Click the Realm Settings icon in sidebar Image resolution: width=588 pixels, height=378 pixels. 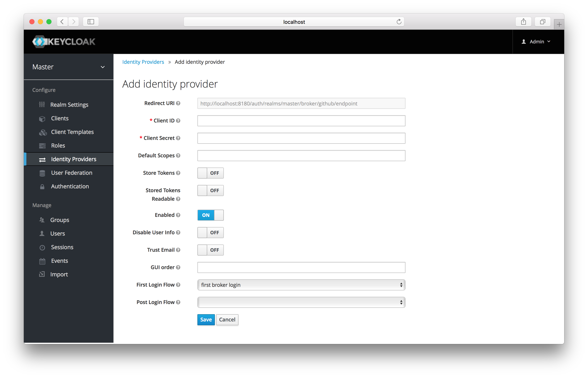click(x=42, y=104)
